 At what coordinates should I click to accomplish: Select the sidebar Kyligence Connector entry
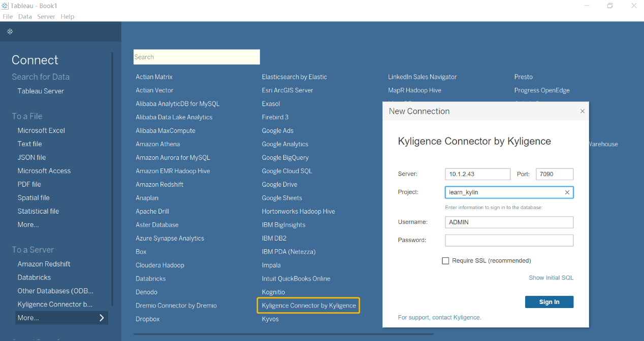pos(55,304)
